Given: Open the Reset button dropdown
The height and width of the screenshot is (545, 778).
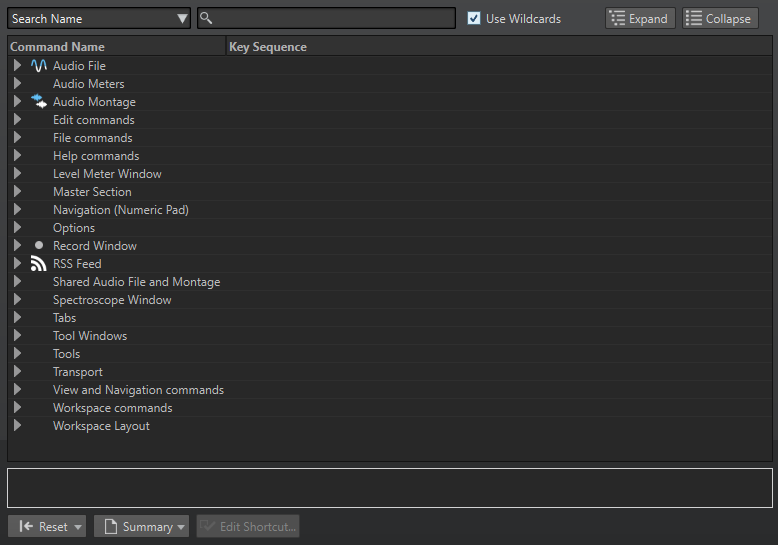Looking at the screenshot, I should pos(78,527).
